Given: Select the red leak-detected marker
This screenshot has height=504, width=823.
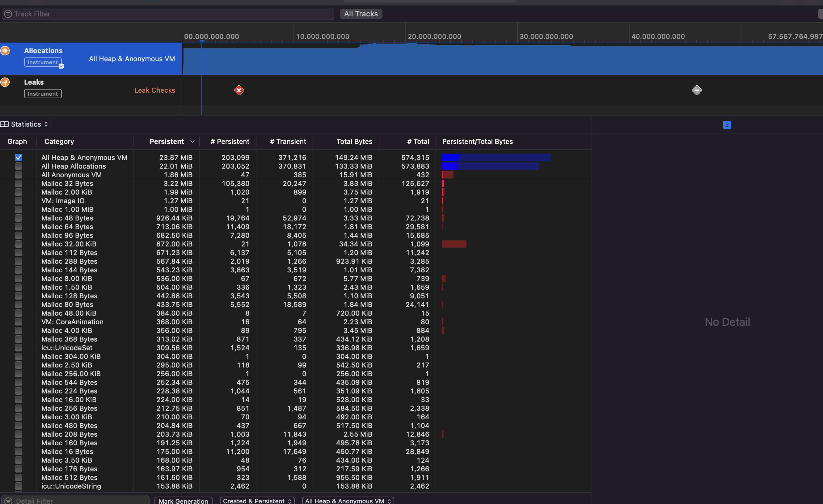Looking at the screenshot, I should point(239,90).
